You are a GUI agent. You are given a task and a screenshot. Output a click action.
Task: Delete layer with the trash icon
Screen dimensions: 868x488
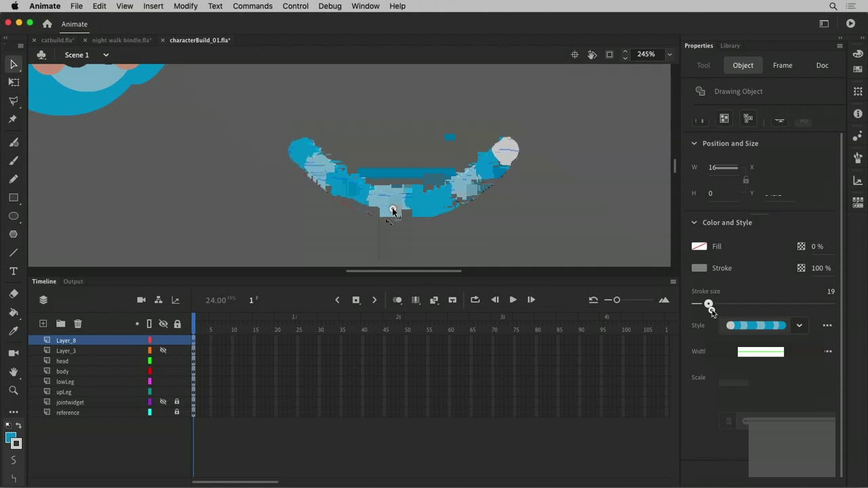(x=78, y=324)
